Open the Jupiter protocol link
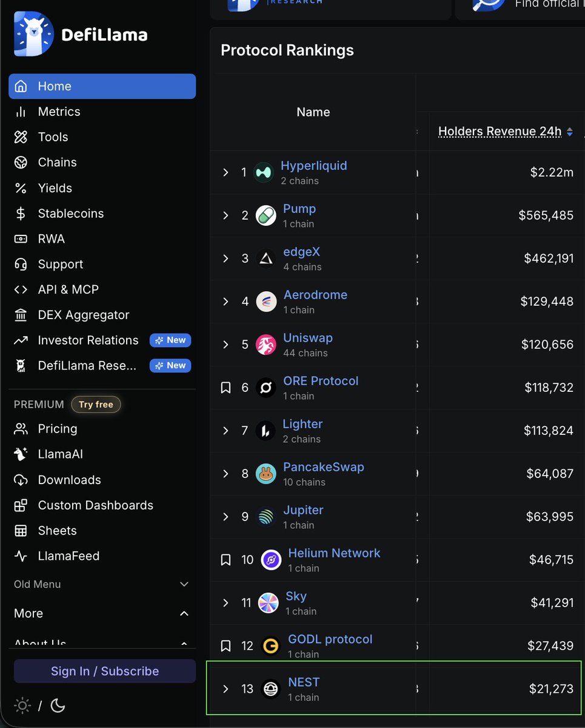The width and height of the screenshot is (585, 728). point(303,510)
